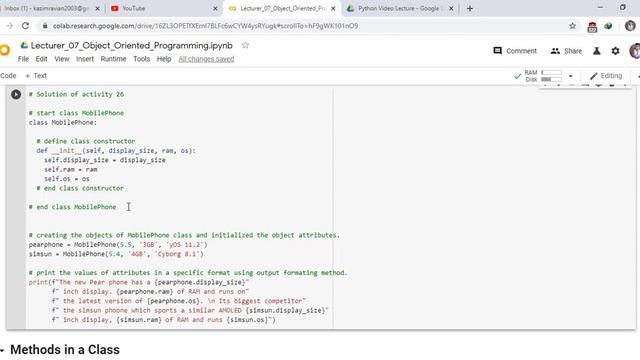This screenshot has height=360, width=640.
Task: Open the Insert menu
Action: pos(85,59)
